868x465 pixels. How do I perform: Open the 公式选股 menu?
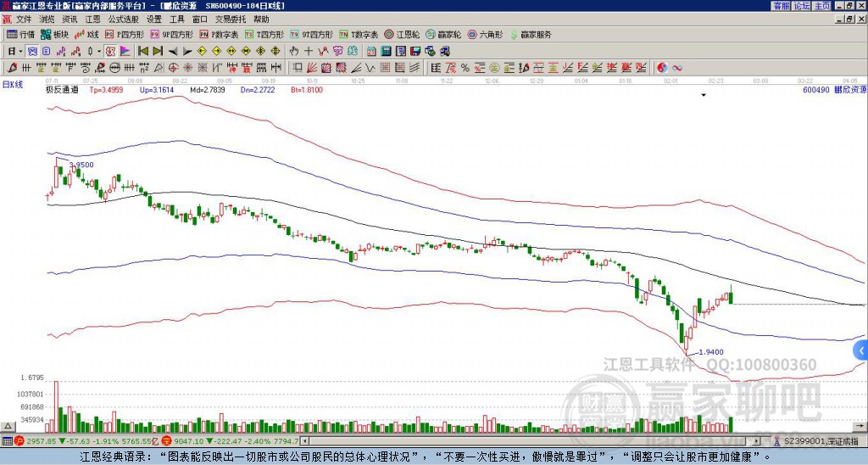[x=123, y=20]
